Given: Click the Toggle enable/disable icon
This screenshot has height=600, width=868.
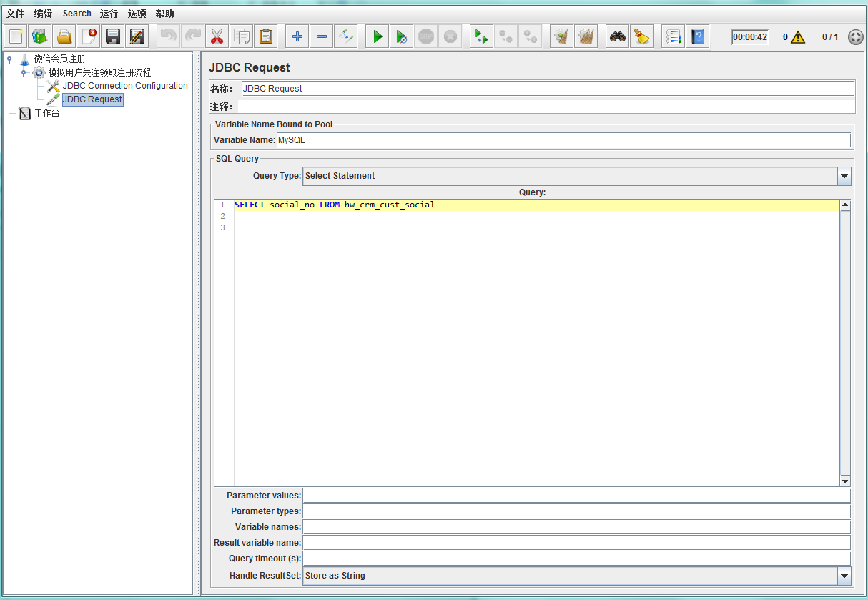Looking at the screenshot, I should coord(346,36).
